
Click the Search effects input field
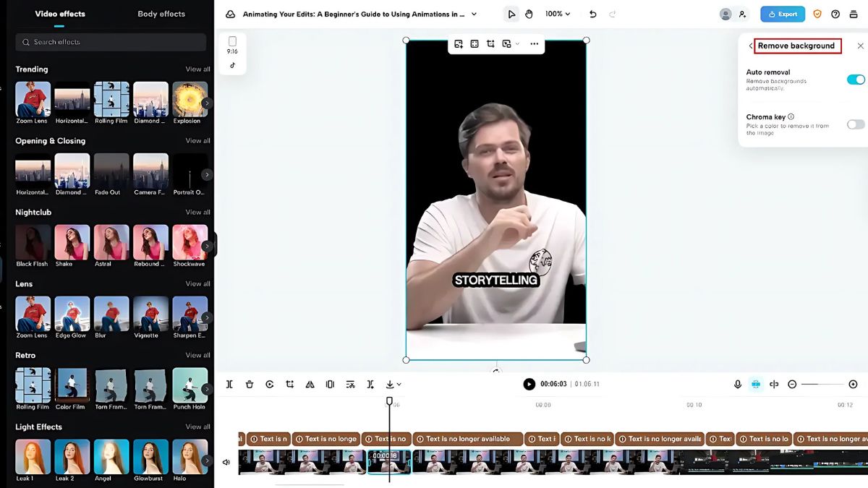click(x=111, y=43)
